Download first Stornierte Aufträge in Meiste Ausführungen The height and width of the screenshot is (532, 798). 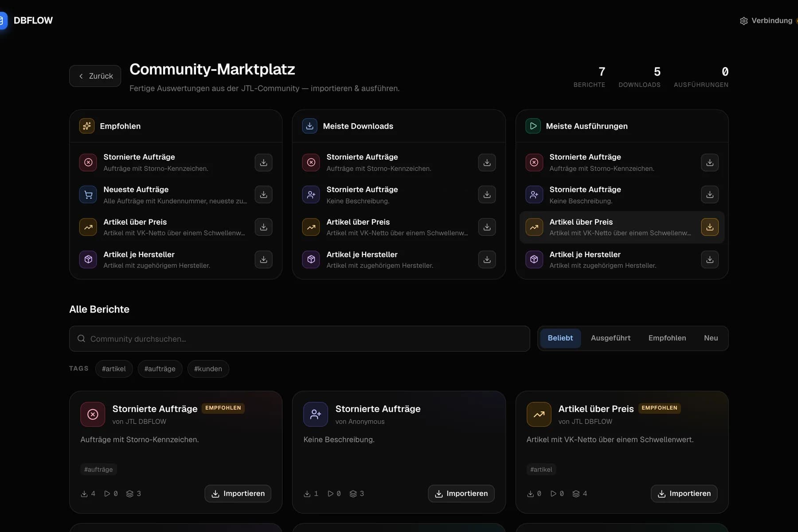[710, 162]
